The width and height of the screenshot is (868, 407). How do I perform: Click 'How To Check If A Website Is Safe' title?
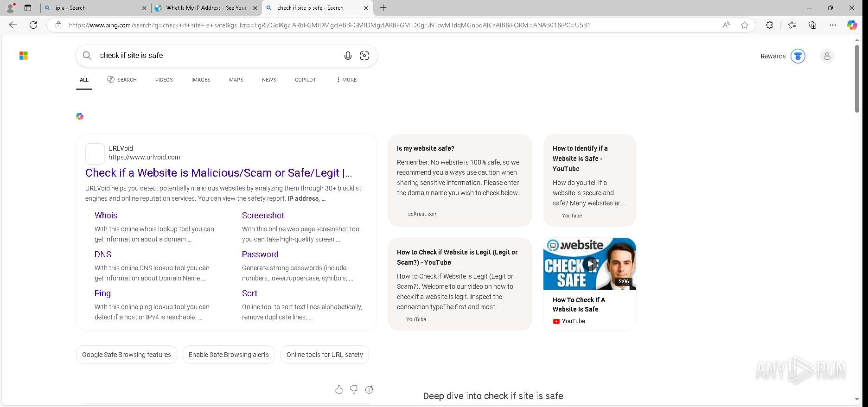coord(579,305)
